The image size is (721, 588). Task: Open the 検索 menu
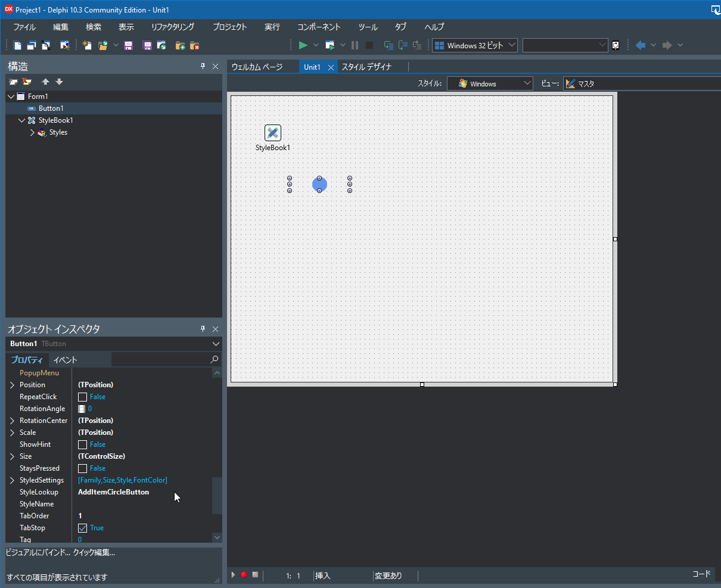(x=94, y=27)
